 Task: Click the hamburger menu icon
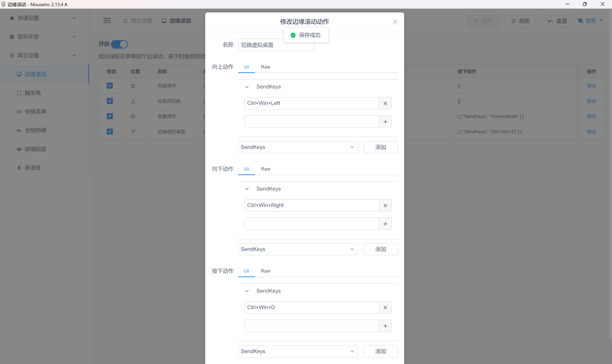(x=107, y=21)
